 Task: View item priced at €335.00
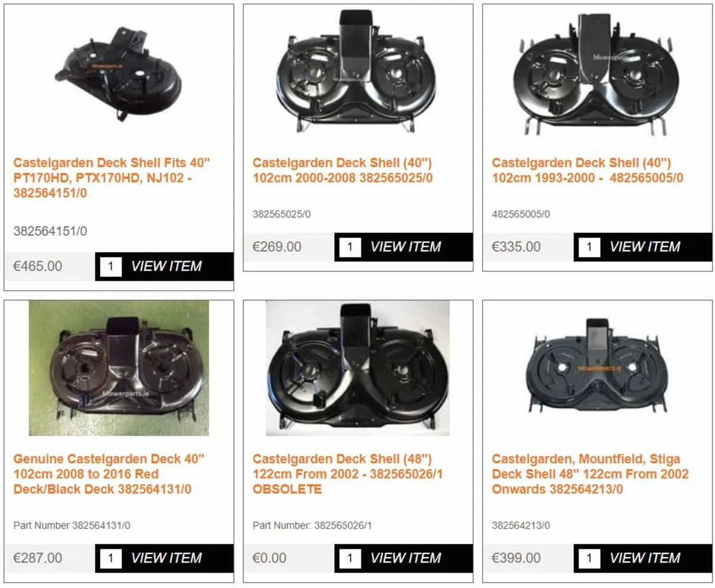pos(645,247)
